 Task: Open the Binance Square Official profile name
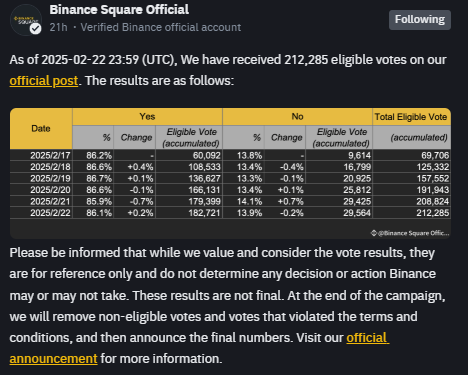tap(119, 10)
